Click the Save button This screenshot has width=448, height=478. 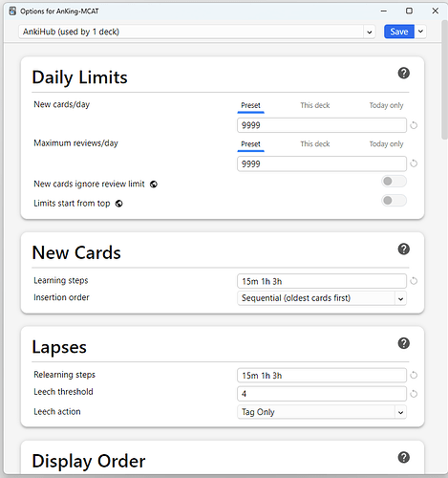pyautogui.click(x=399, y=32)
